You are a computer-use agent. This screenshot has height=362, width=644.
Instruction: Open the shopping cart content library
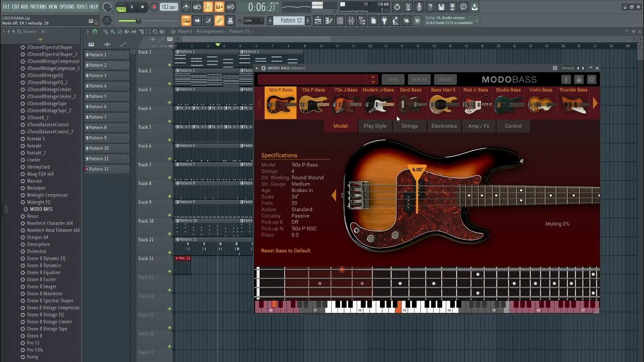click(x=417, y=21)
